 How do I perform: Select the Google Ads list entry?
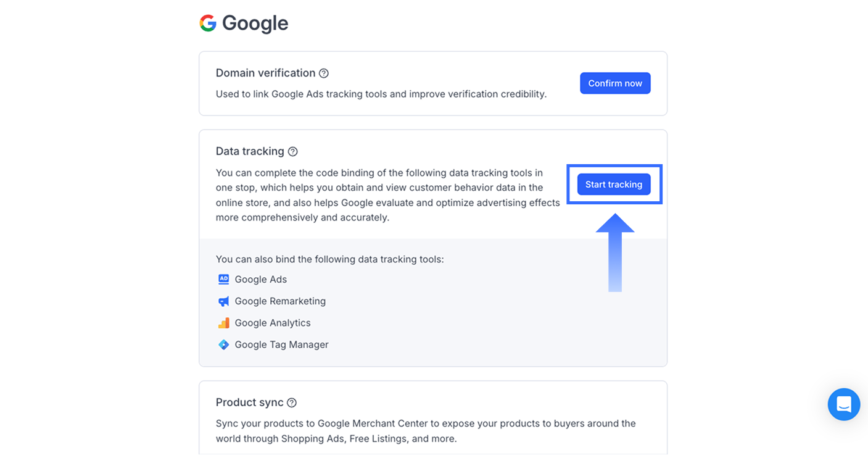[261, 280]
